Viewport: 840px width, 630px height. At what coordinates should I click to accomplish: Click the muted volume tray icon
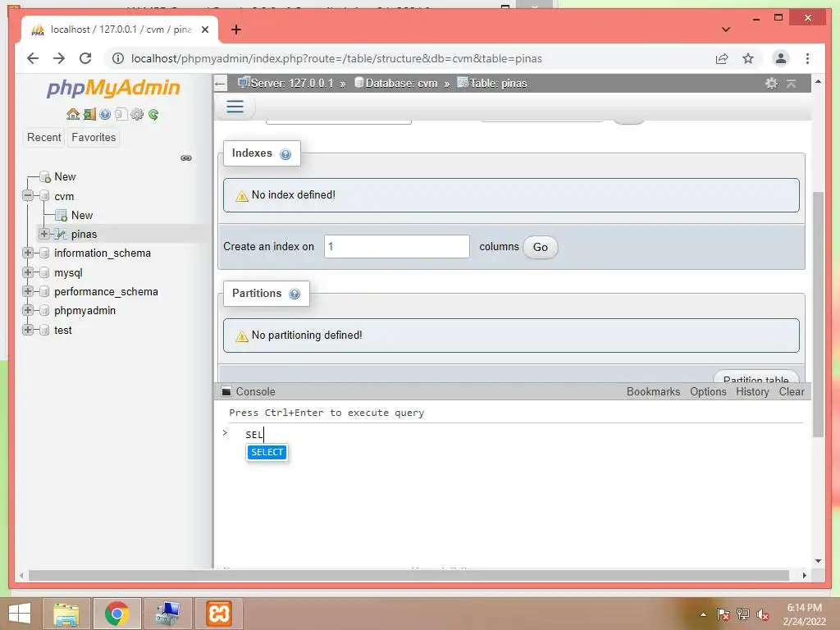762,614
